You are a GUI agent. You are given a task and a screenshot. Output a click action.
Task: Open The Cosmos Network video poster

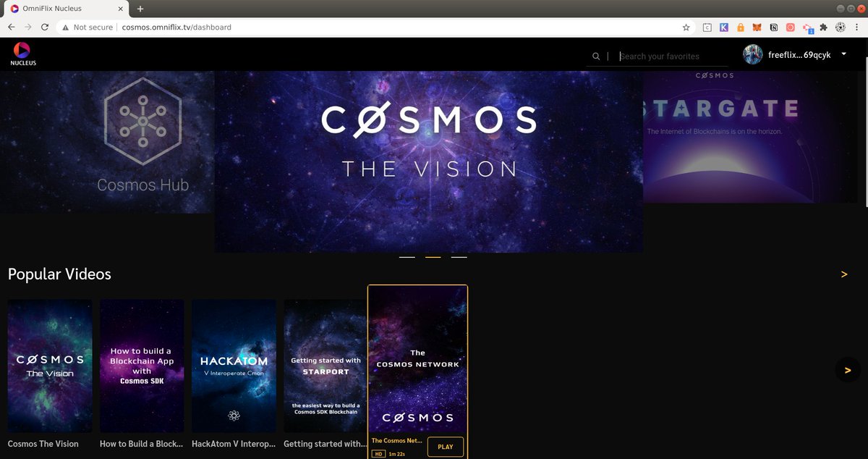(x=418, y=359)
